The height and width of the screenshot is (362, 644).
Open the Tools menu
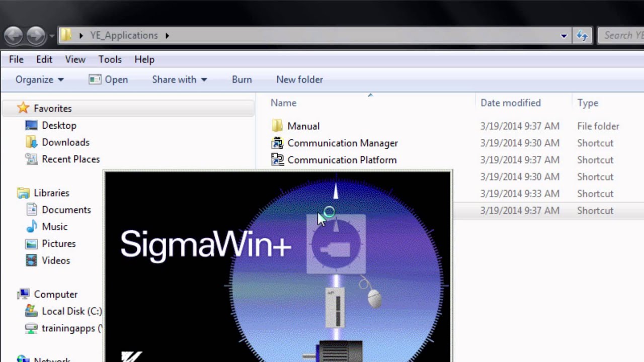click(x=110, y=59)
